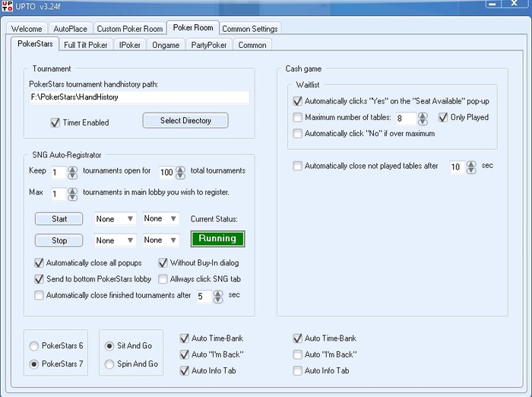Image resolution: width=532 pixels, height=397 pixels.
Task: Click the Stop button
Action: 59,240
